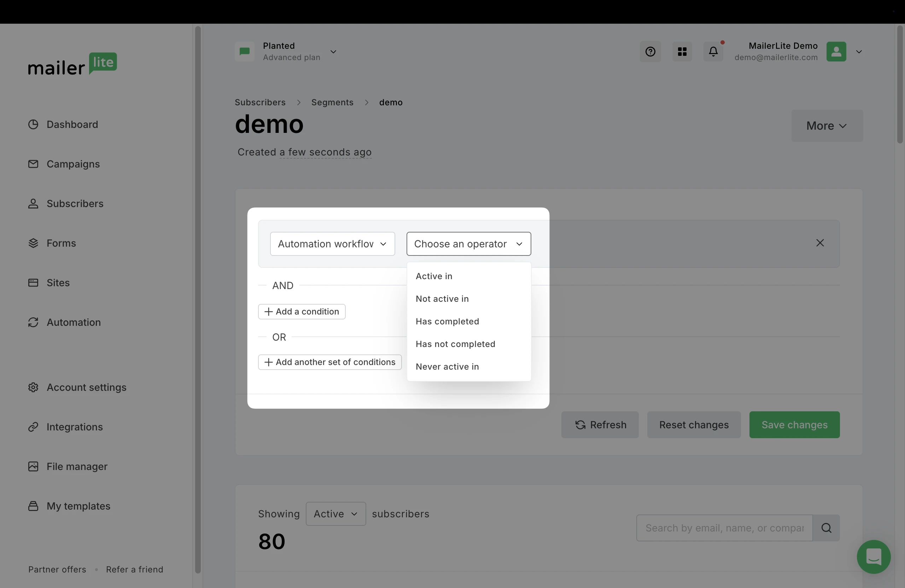The image size is (905, 588).
Task: Click the green user avatar icon
Action: (x=836, y=52)
